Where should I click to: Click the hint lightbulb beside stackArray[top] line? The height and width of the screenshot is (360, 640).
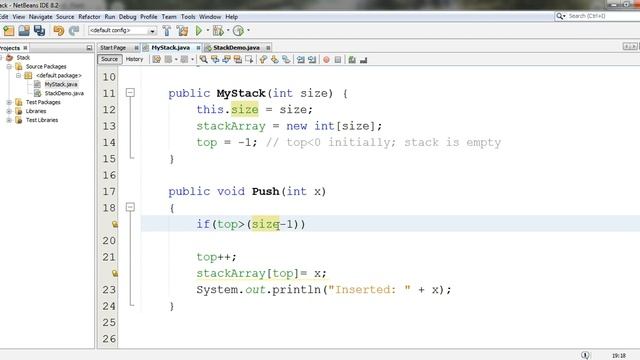[x=115, y=273]
